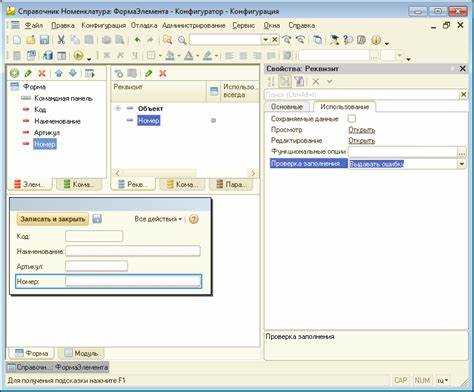Image resolution: width=474 pixels, height=392 pixels.
Task: Open the Конфигурация menu
Action: (104, 25)
